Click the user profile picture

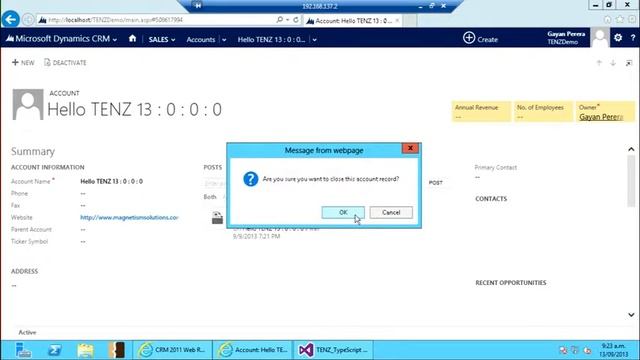(x=600, y=38)
